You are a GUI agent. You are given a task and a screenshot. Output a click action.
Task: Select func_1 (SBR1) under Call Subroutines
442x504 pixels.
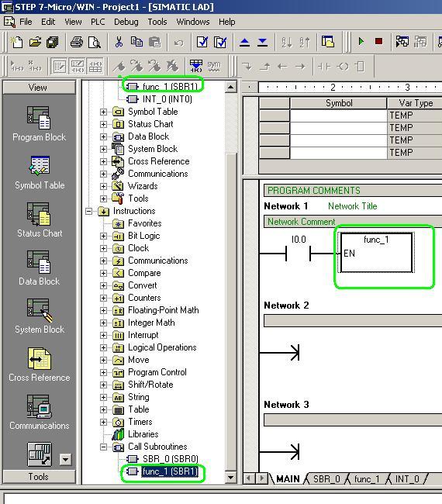(170, 471)
